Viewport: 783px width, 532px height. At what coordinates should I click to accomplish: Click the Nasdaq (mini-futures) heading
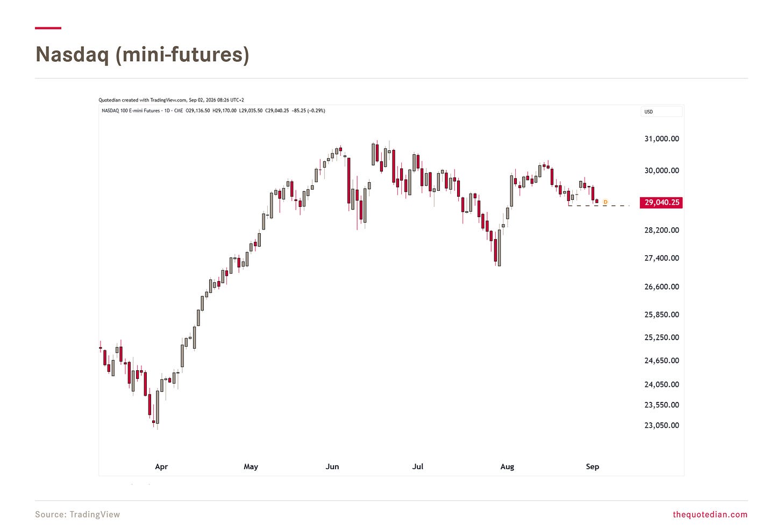tap(142, 54)
